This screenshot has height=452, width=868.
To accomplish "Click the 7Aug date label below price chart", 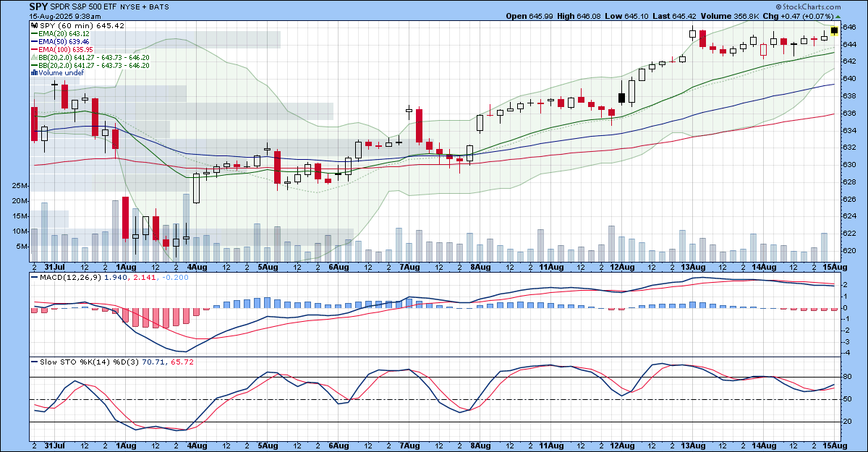I will (x=410, y=267).
